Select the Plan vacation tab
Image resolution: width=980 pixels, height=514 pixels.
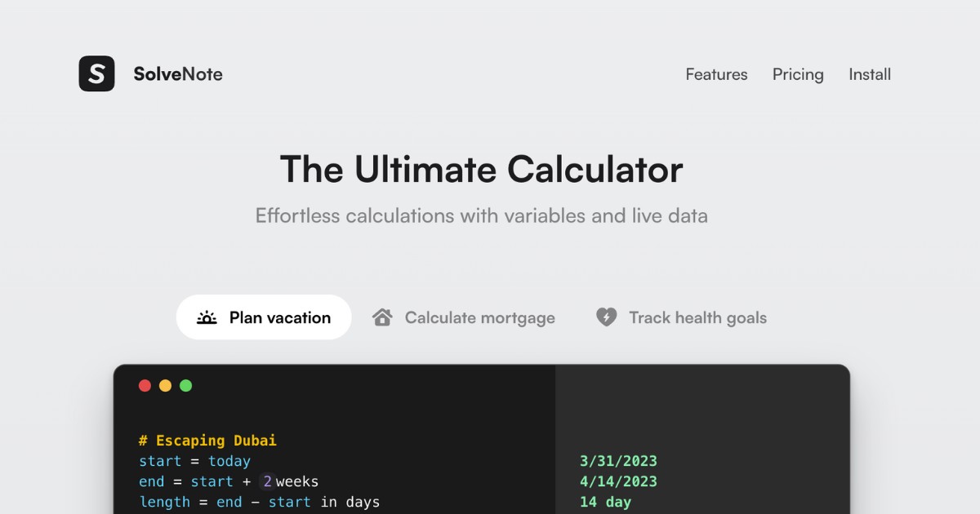[263, 317]
